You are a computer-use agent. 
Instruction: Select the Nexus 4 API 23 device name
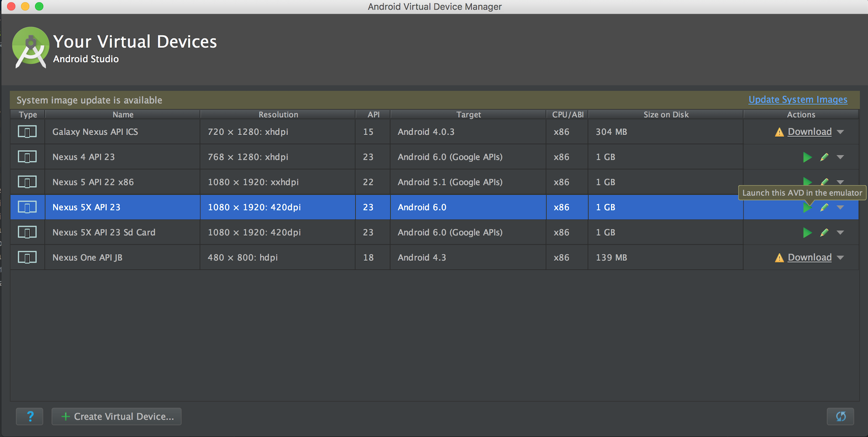(83, 157)
